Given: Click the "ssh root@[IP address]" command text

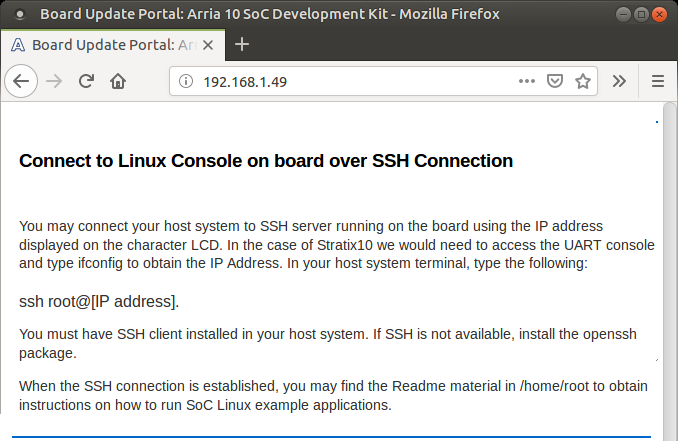Looking at the screenshot, I should pos(99,301).
